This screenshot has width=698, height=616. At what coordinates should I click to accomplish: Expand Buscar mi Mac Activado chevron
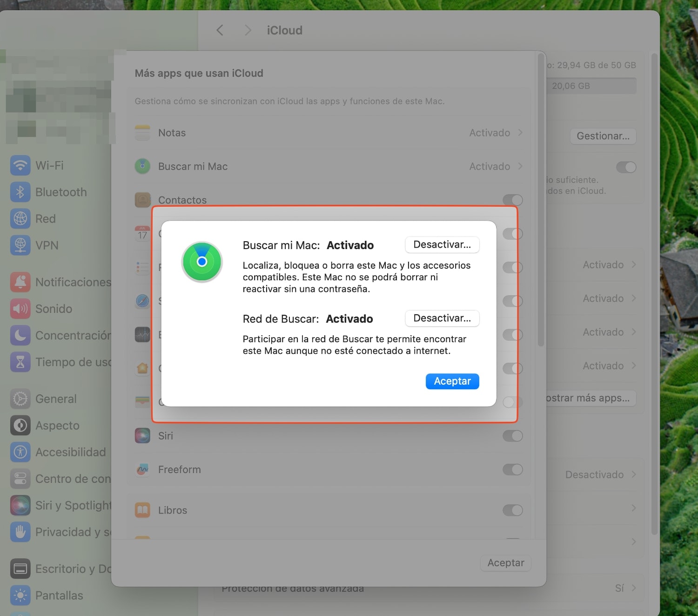(x=520, y=166)
